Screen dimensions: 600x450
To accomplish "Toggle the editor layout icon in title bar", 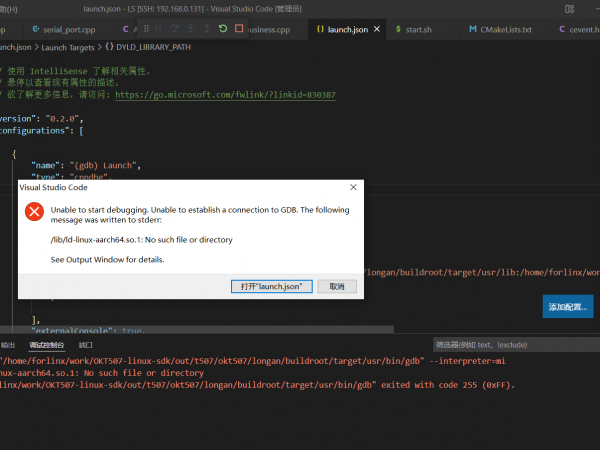I will (x=569, y=9).
